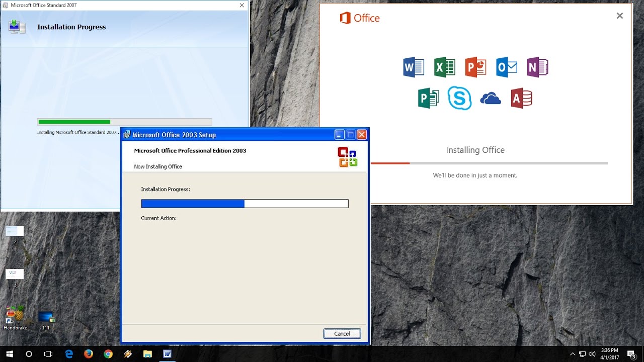Click the Outlook icon in Office installer

coord(507,67)
